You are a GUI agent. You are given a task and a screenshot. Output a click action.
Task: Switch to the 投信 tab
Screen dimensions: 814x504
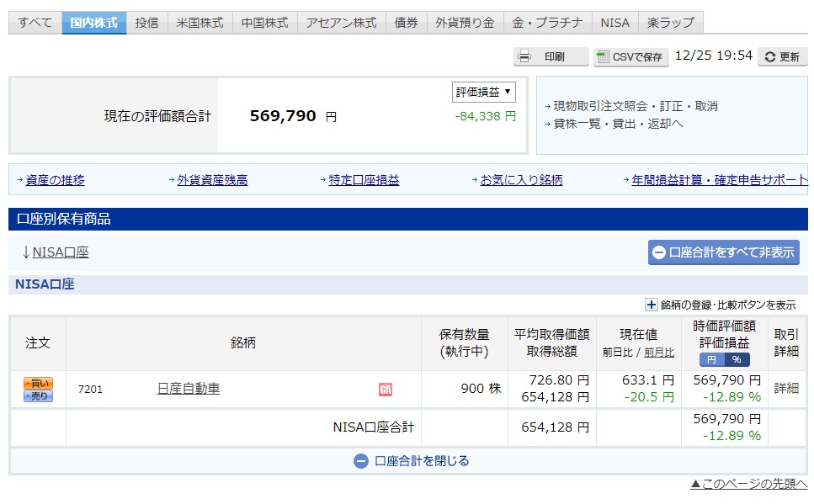(147, 23)
